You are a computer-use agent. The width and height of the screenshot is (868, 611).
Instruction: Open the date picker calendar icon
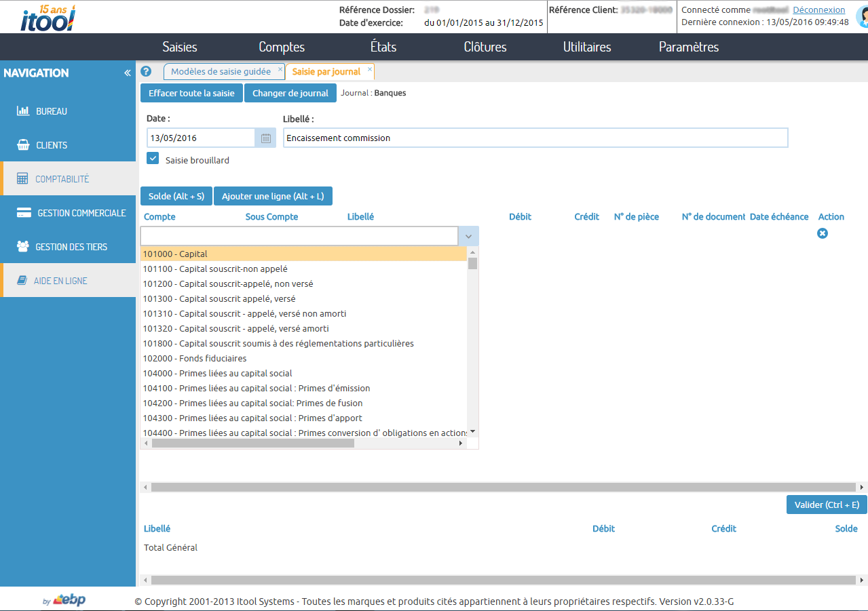tap(266, 138)
